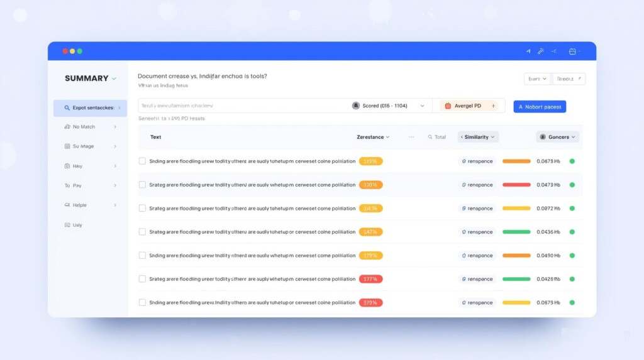
Task: Click rensponce tag in 0.0972 Hb row
Action: pos(477,209)
